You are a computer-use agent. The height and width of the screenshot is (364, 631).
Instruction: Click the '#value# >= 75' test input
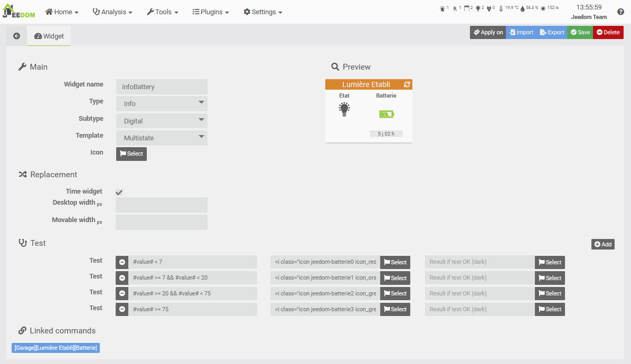coord(193,309)
